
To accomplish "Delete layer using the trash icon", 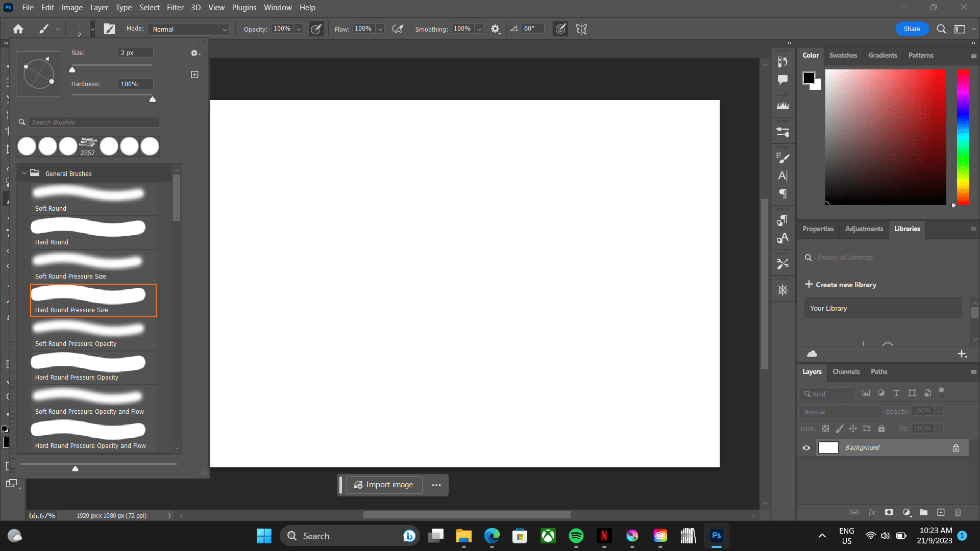I will pos(958,512).
